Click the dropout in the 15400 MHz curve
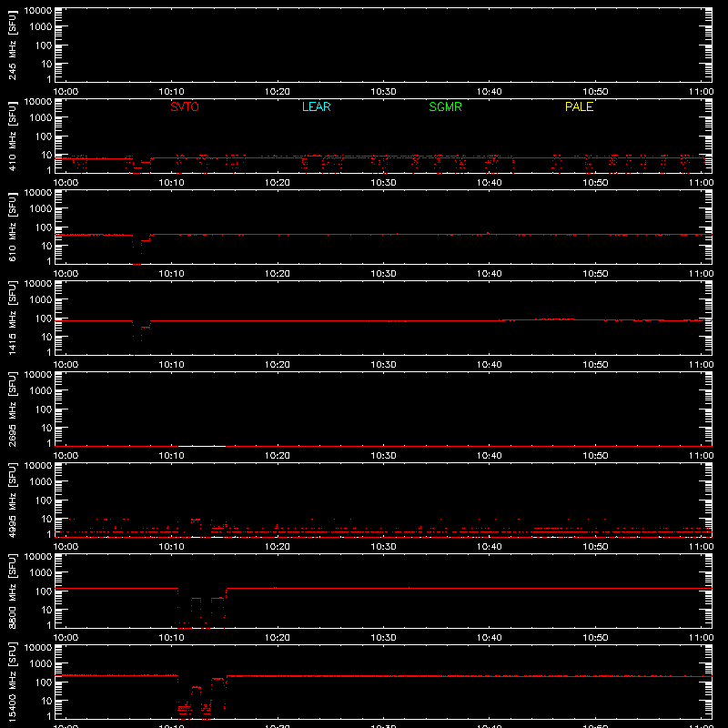 point(202,696)
